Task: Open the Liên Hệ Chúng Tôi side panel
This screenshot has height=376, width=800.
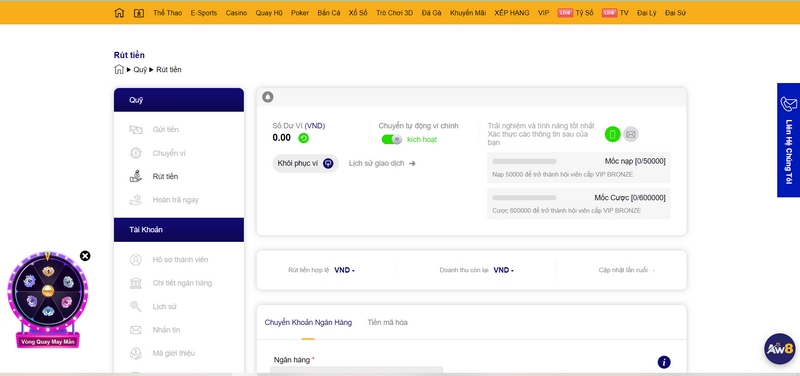Action: (x=788, y=140)
